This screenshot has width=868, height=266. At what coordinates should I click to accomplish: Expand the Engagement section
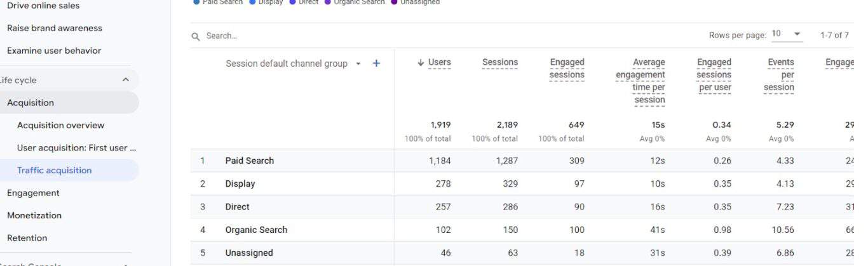pyautogui.click(x=33, y=193)
